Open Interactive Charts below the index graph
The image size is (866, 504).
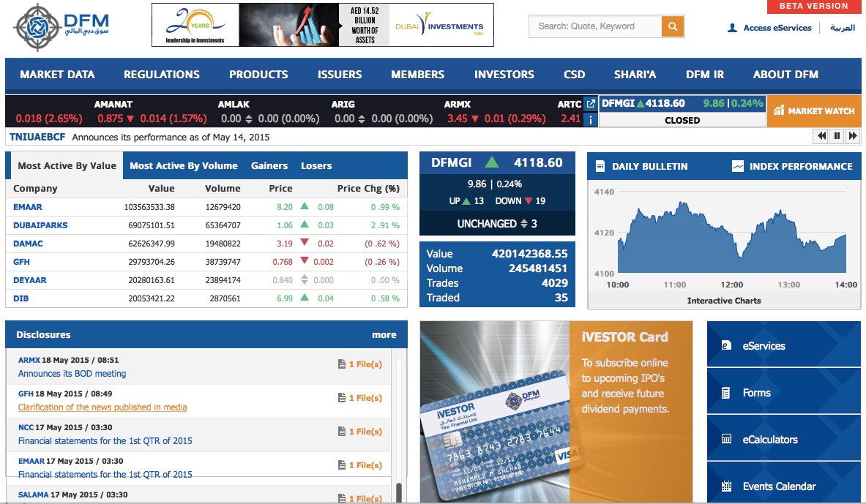coord(724,300)
